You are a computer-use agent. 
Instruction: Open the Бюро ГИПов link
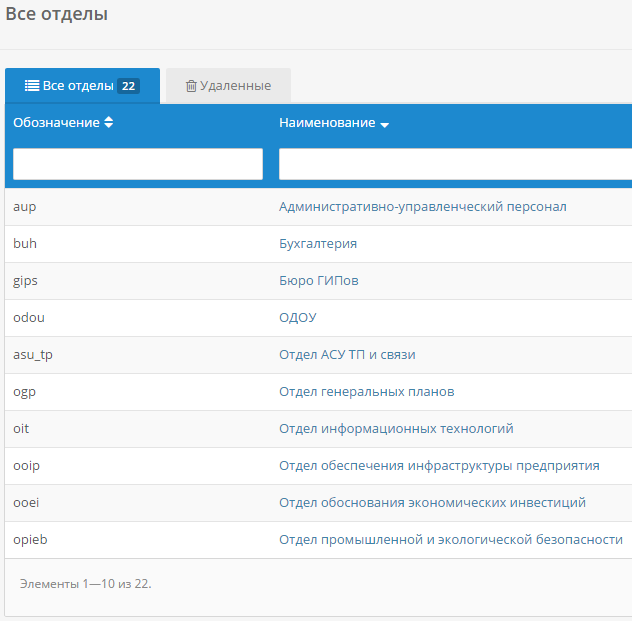tap(318, 281)
